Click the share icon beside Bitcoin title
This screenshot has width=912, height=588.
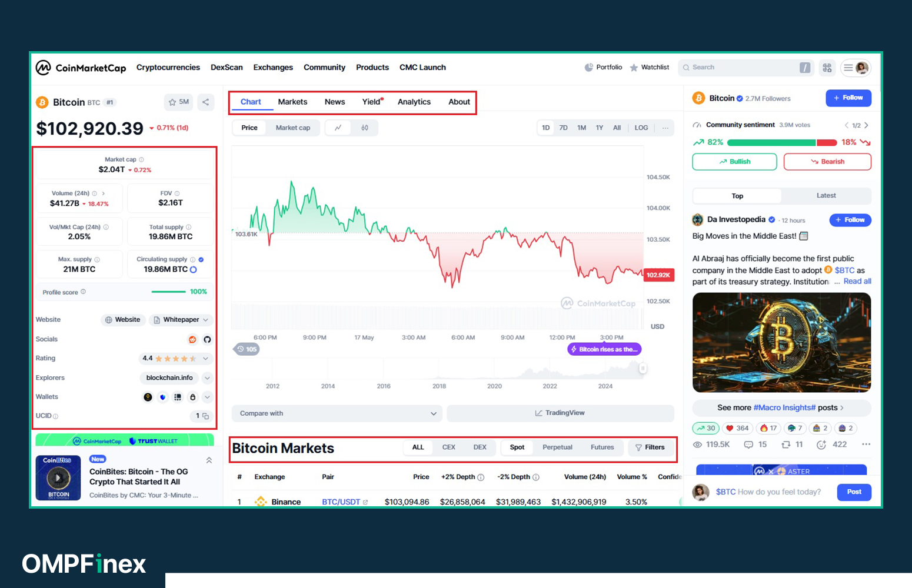tap(205, 102)
